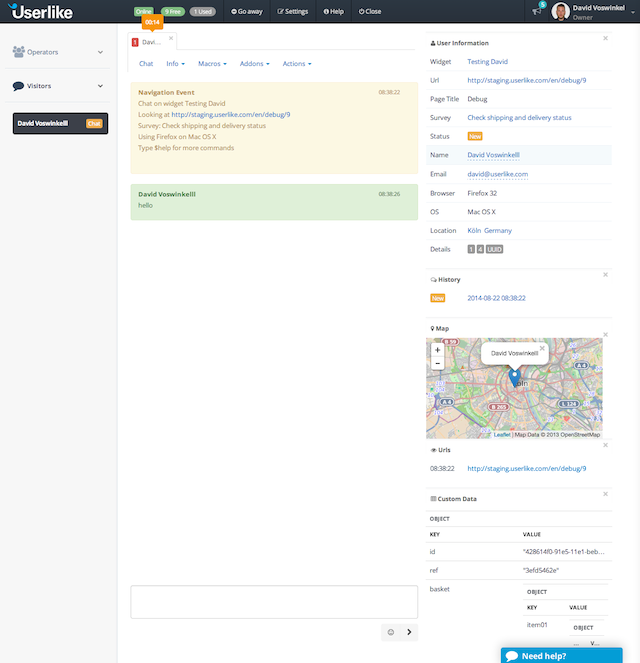Click the Visitors speech bubble icon
This screenshot has height=663, width=640.
(18, 86)
